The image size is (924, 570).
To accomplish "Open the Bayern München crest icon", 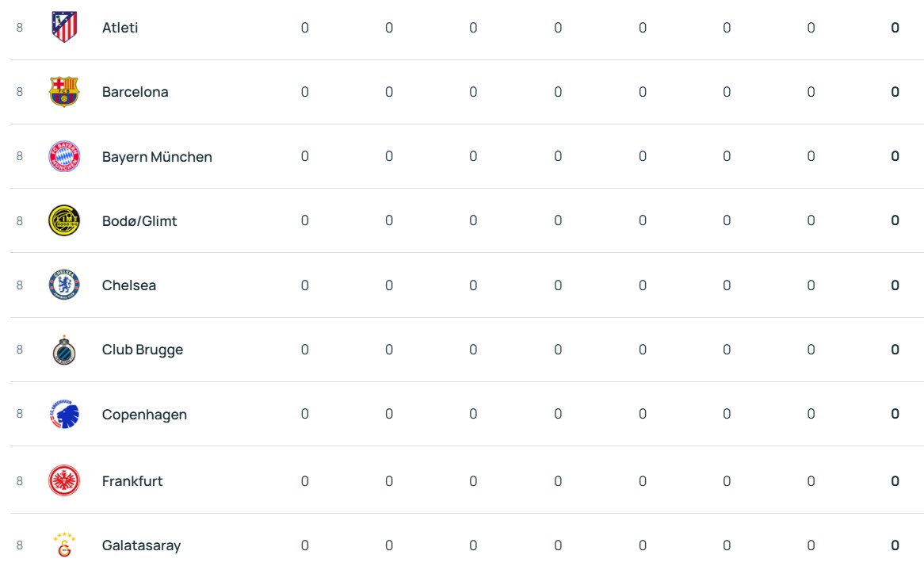I will (64, 156).
